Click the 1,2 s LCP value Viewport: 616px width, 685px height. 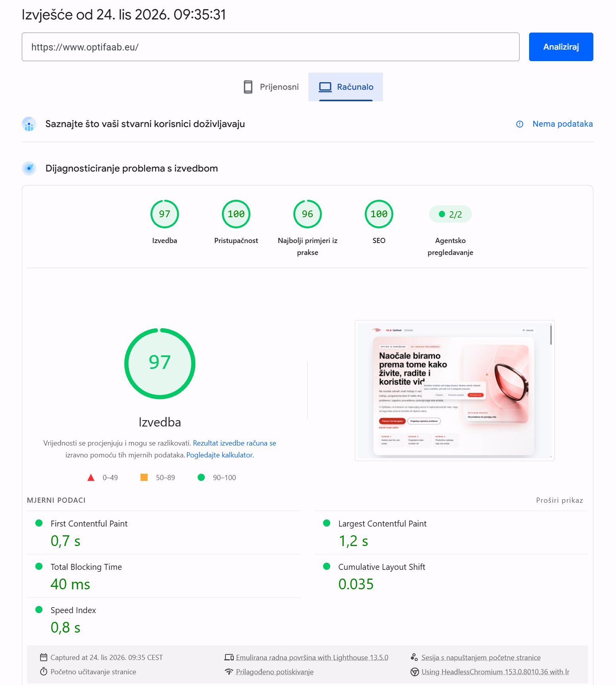point(353,541)
